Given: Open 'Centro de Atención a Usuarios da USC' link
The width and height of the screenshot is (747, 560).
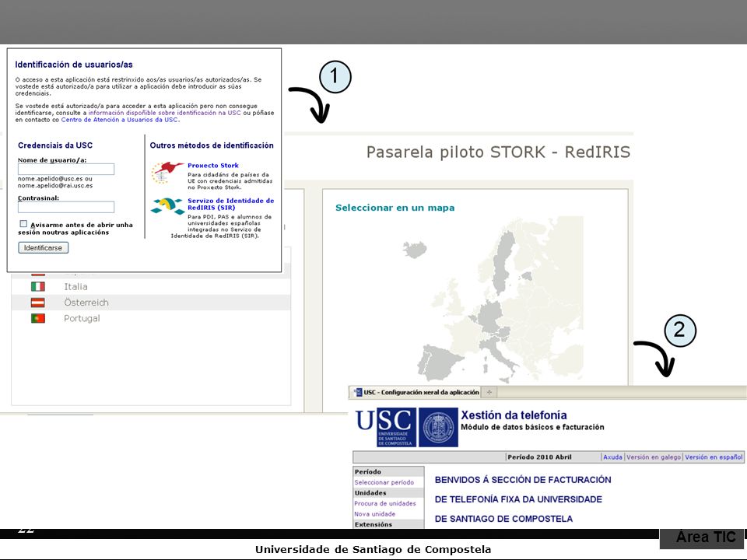Looking at the screenshot, I should pyautogui.click(x=120, y=120).
